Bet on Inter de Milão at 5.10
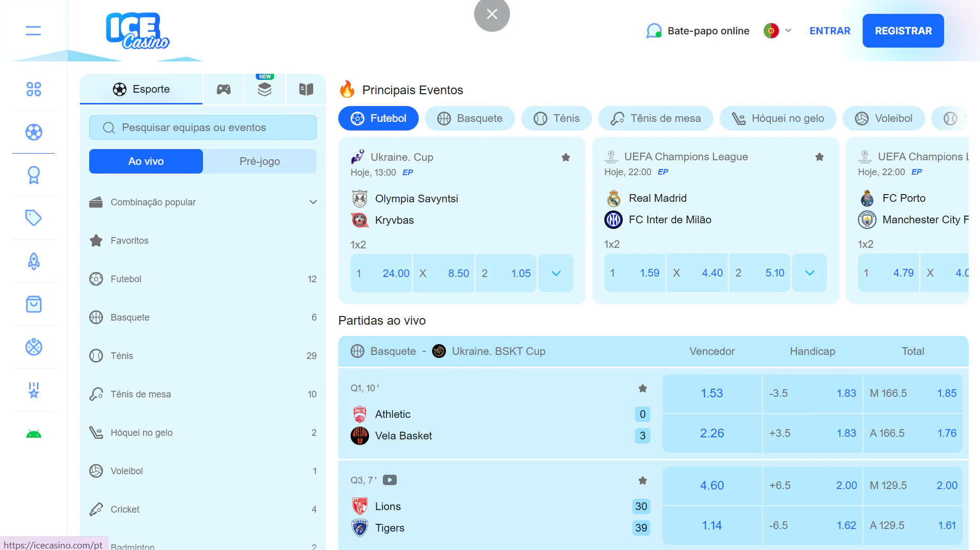980x550 pixels. pos(760,273)
